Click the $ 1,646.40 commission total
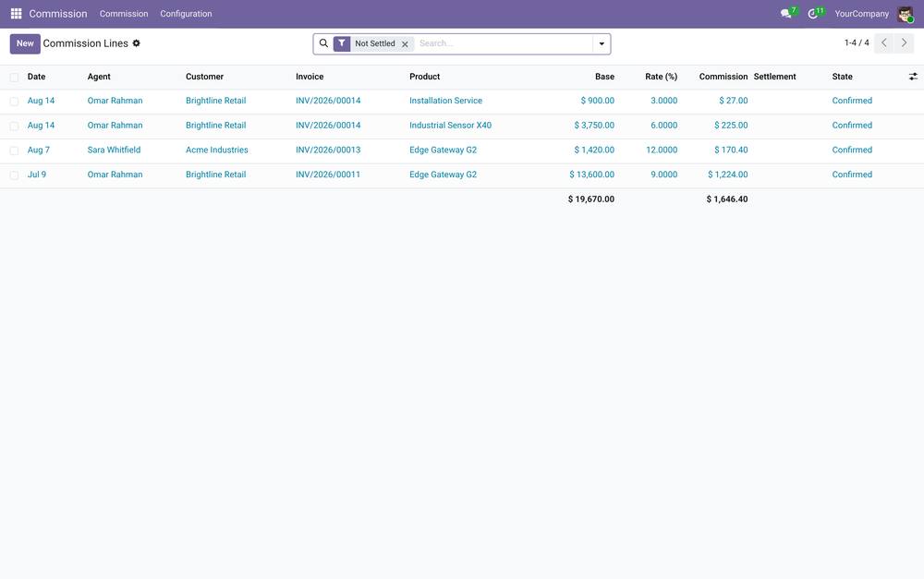This screenshot has height=579, width=924. [727, 199]
